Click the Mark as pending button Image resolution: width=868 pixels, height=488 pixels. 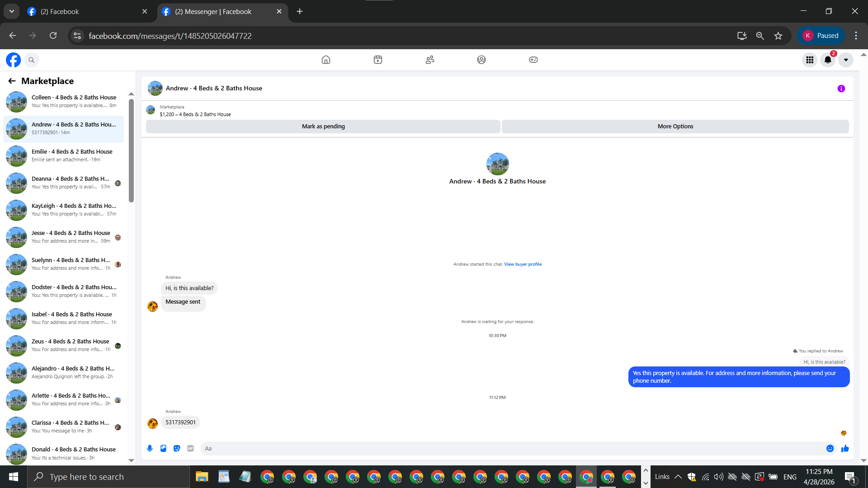pyautogui.click(x=323, y=127)
